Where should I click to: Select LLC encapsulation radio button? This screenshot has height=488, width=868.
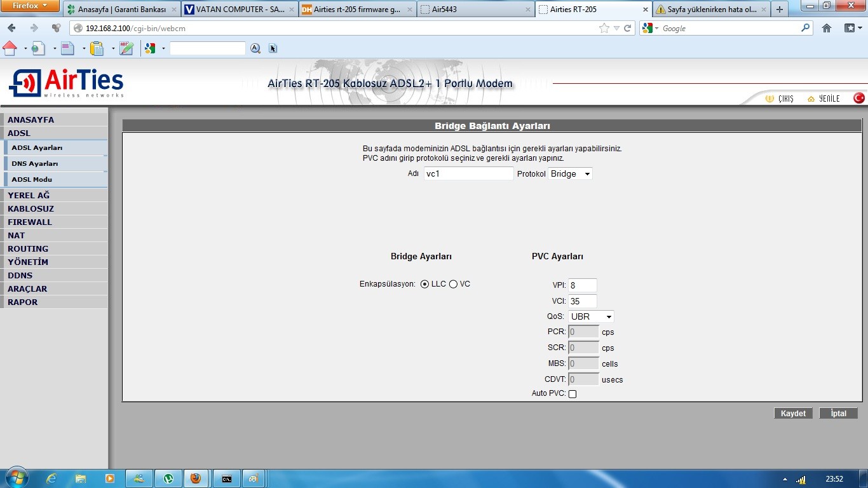[x=424, y=284]
